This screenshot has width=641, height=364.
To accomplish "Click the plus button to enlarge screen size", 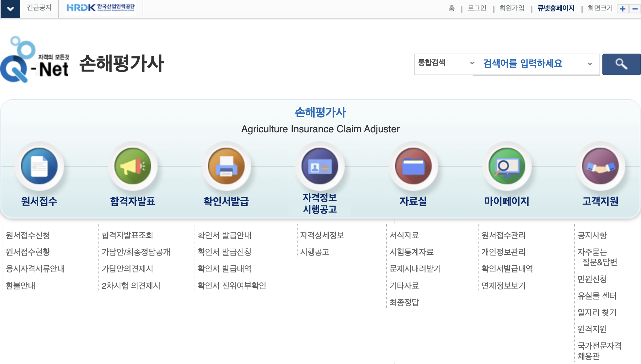I will (x=622, y=8).
